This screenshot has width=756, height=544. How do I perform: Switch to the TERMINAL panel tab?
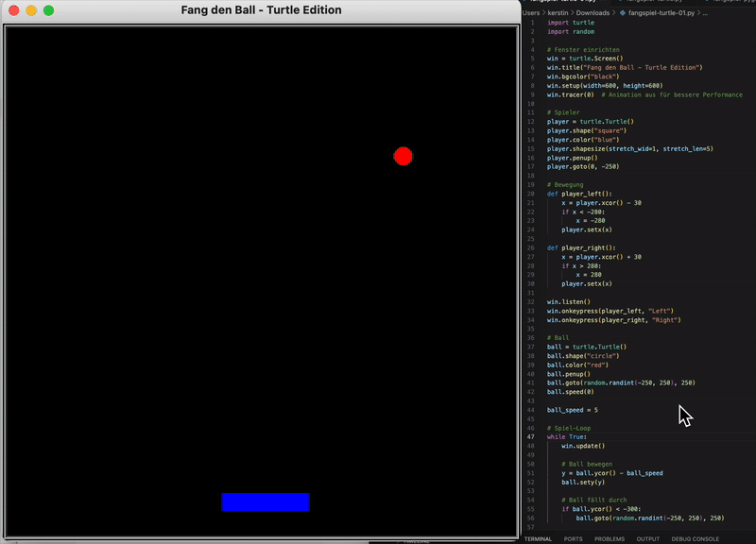point(538,538)
